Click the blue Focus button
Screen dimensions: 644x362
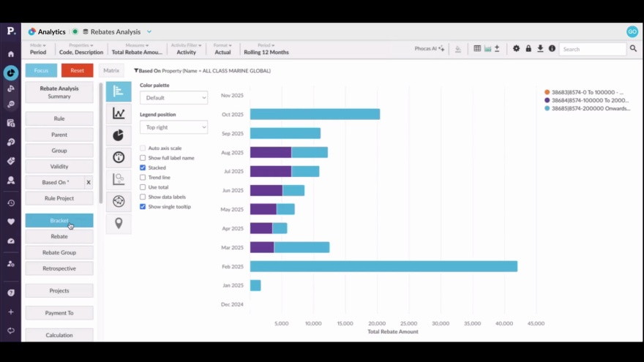click(x=41, y=70)
